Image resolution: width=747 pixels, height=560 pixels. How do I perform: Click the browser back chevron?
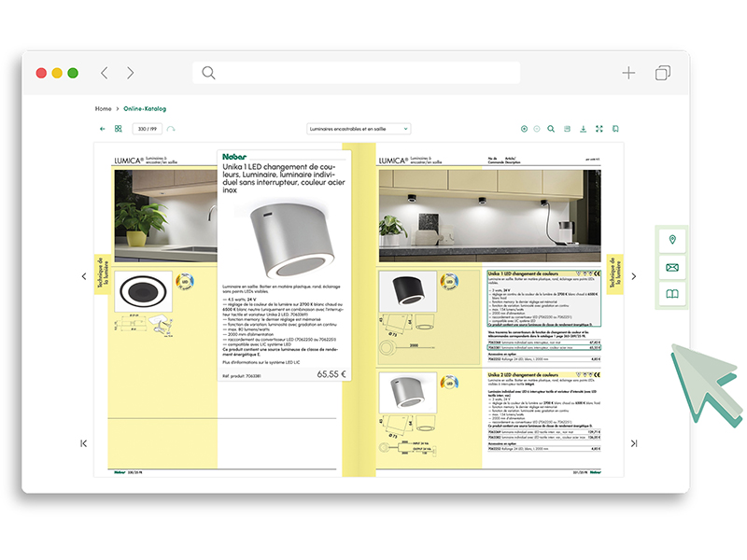(x=105, y=73)
